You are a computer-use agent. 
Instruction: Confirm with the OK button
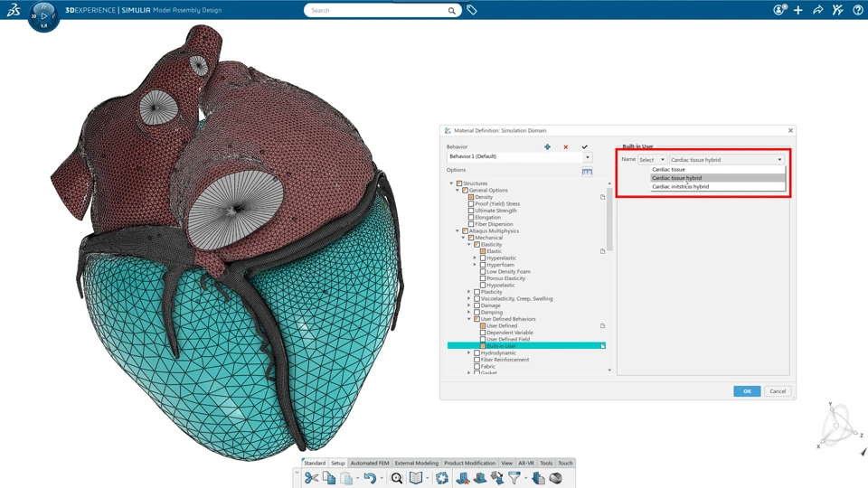[x=747, y=391]
